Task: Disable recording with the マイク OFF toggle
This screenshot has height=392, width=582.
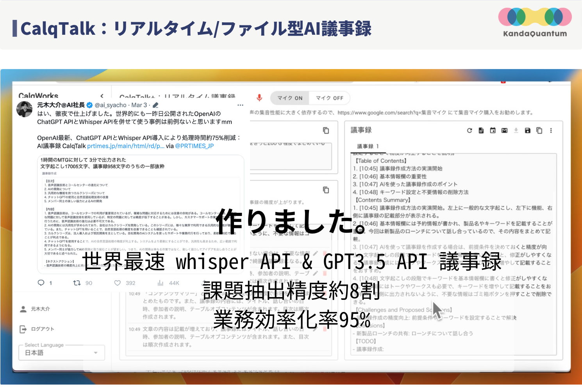Action: click(x=329, y=98)
